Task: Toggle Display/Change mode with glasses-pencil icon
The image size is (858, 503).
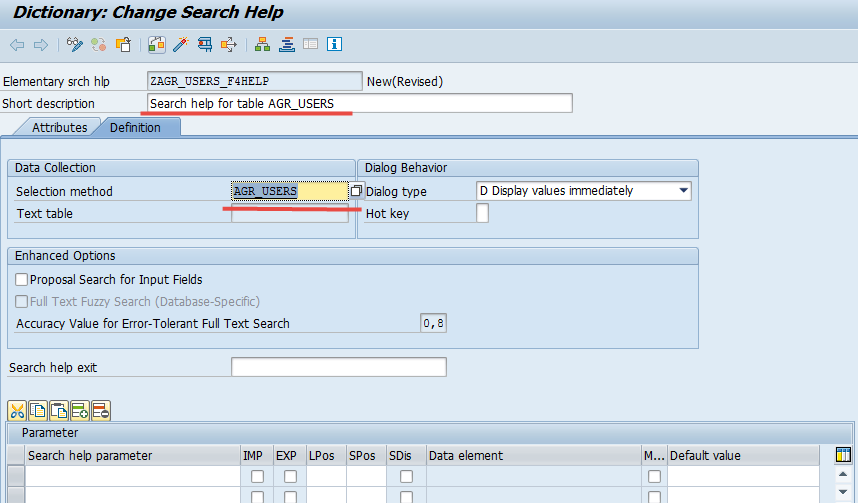Action: pos(74,44)
